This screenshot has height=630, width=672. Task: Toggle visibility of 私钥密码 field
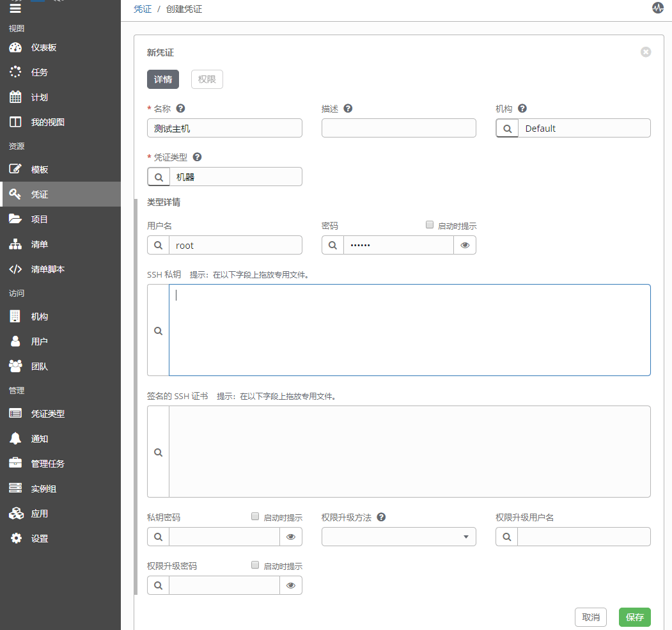point(291,537)
